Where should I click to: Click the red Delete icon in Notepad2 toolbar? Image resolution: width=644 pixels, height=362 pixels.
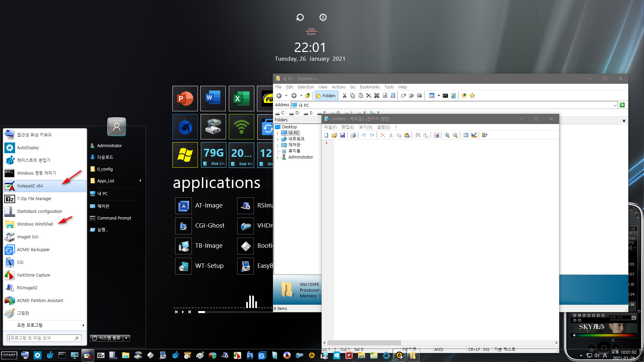coord(383,135)
